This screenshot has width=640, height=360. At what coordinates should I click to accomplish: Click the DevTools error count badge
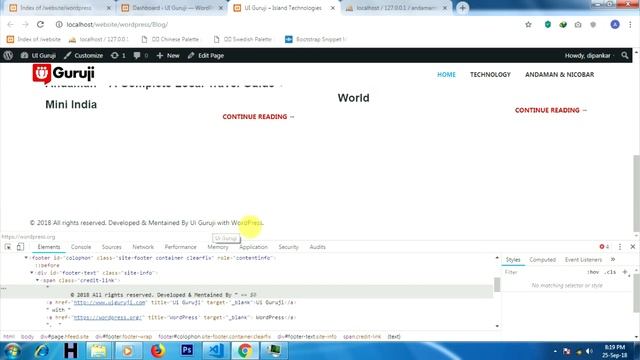(604, 247)
